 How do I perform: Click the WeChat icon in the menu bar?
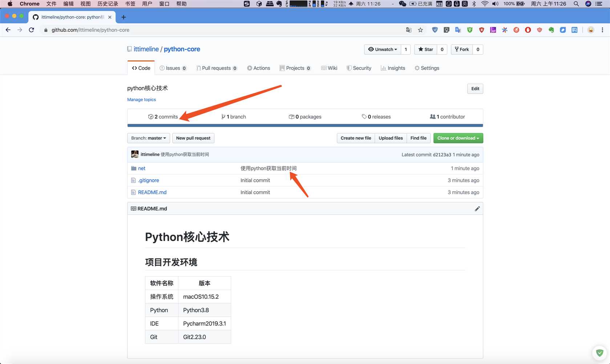402,4
